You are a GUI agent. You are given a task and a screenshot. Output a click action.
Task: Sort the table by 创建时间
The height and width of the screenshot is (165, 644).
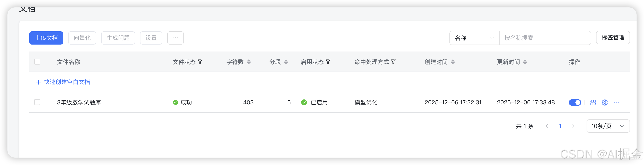(453, 62)
